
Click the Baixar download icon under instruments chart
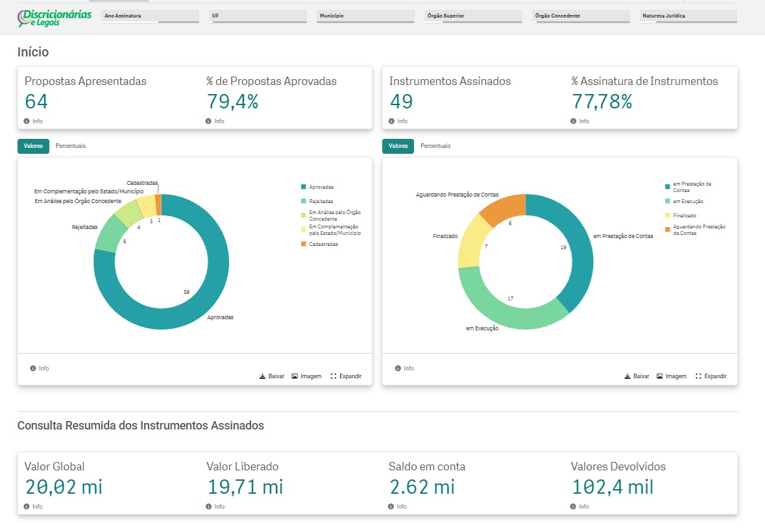pos(627,376)
